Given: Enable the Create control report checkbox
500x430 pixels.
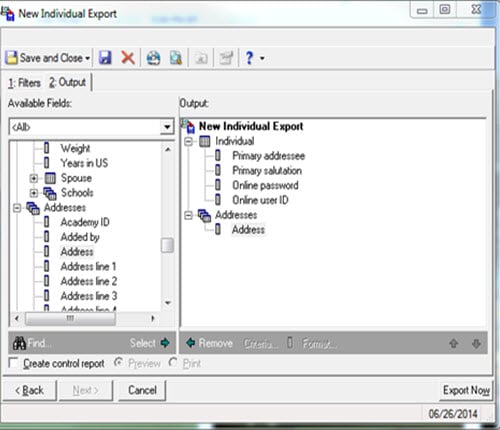Looking at the screenshot, I should (x=13, y=363).
